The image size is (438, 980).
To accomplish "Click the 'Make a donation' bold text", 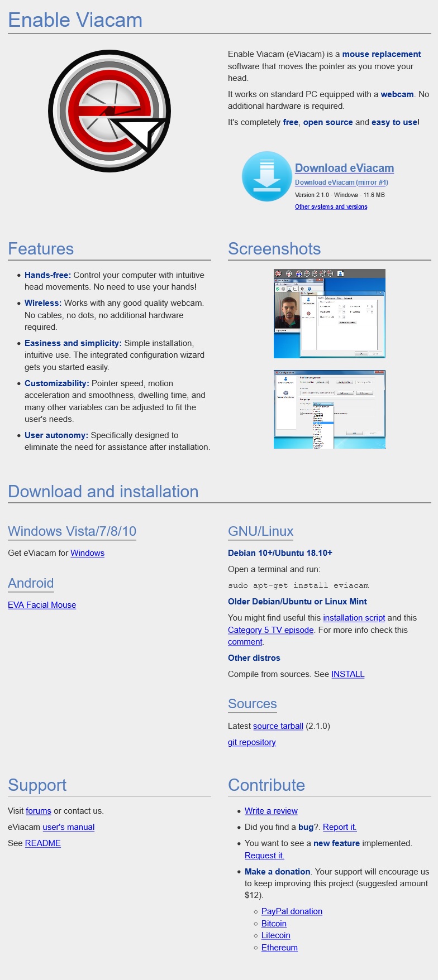I will 278,872.
